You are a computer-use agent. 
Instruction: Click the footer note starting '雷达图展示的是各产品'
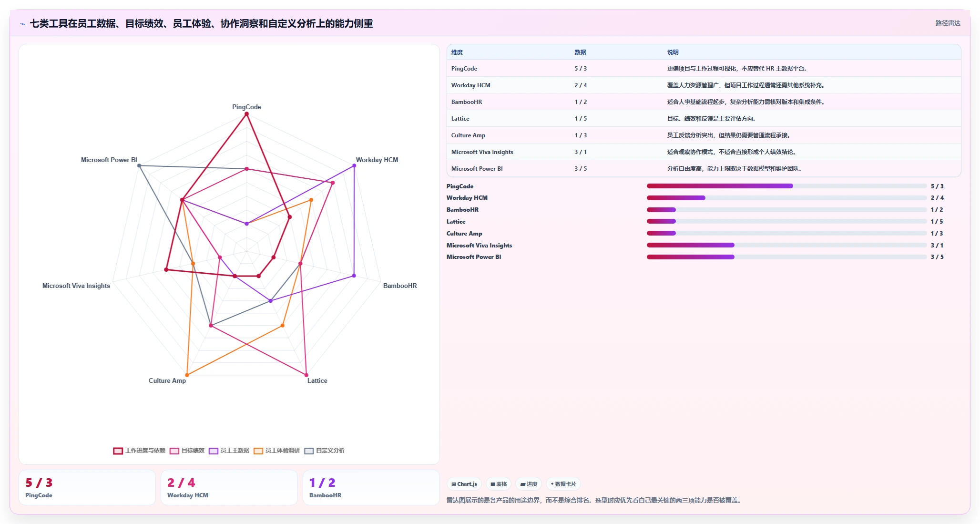pos(595,500)
